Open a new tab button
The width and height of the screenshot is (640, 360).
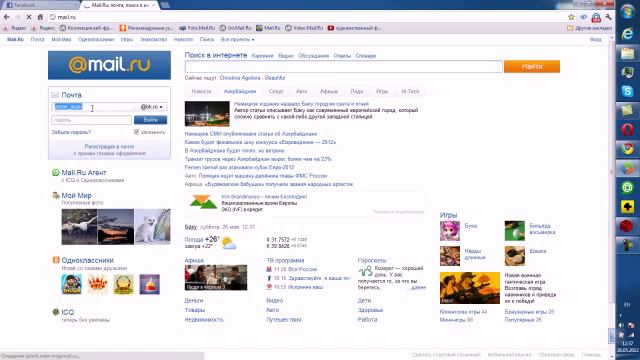[165, 5]
